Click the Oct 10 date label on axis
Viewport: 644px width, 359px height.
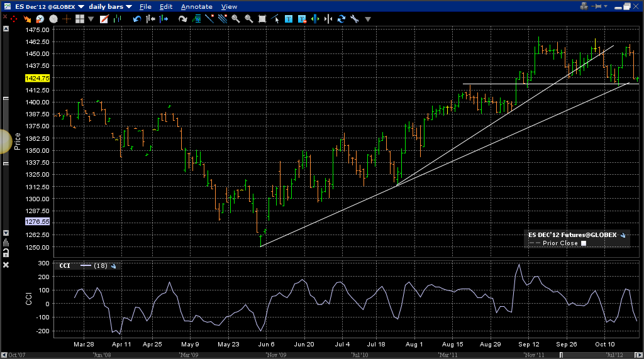coord(605,344)
